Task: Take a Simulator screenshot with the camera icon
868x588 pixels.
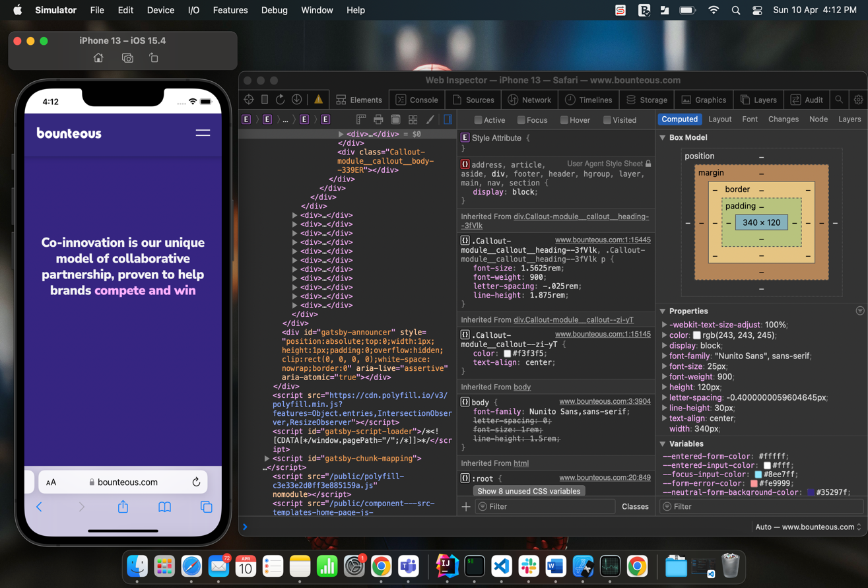Action: 127,58
